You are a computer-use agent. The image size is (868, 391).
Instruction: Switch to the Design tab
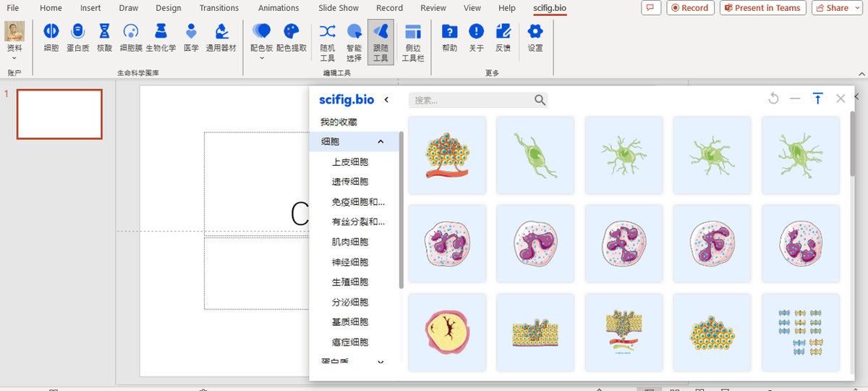coord(169,8)
